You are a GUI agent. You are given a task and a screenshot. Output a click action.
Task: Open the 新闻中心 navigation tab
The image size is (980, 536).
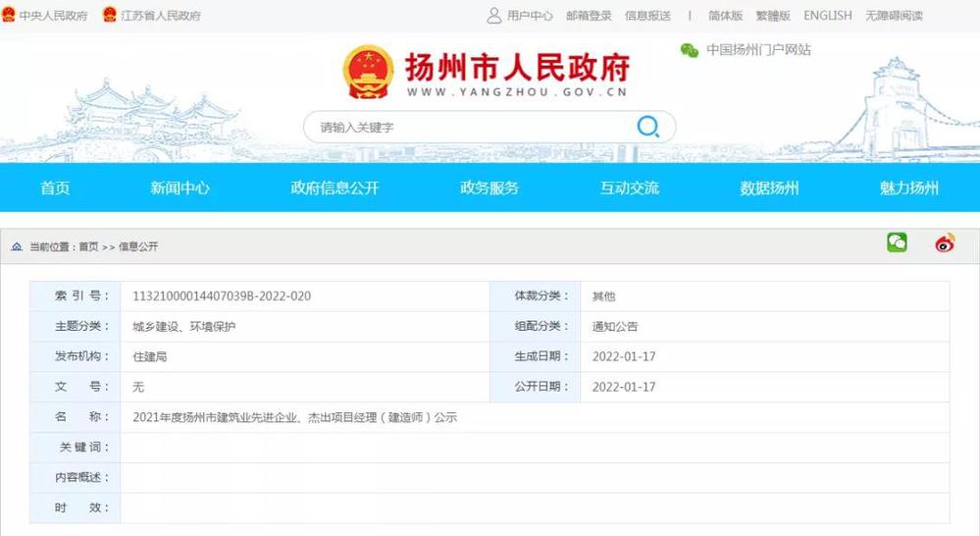coord(180,188)
